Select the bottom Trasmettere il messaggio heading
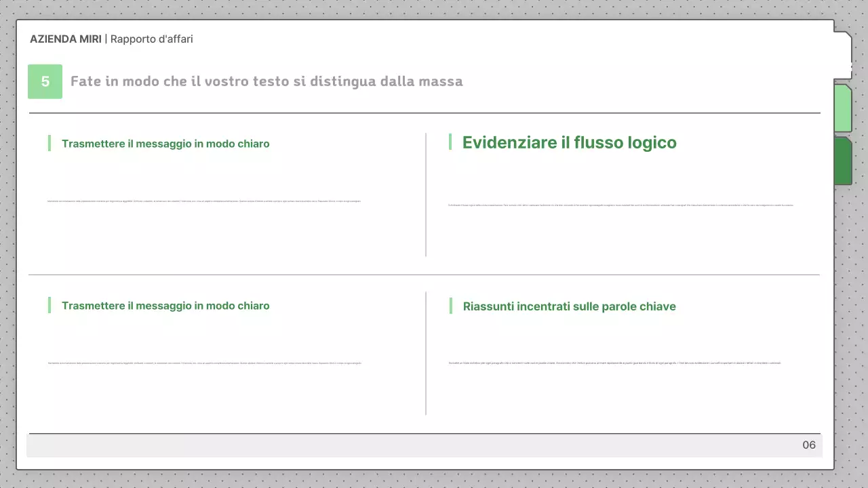The height and width of the screenshot is (488, 868). (x=165, y=306)
